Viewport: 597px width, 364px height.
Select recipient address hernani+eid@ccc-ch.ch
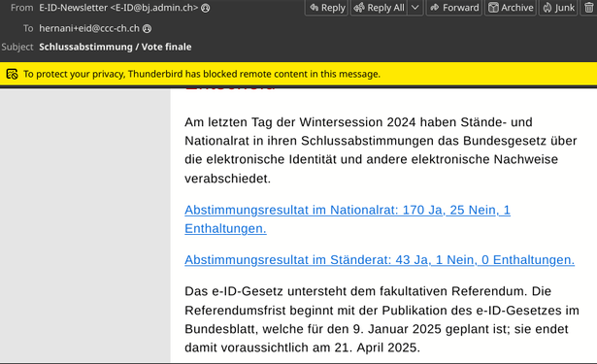tap(89, 28)
